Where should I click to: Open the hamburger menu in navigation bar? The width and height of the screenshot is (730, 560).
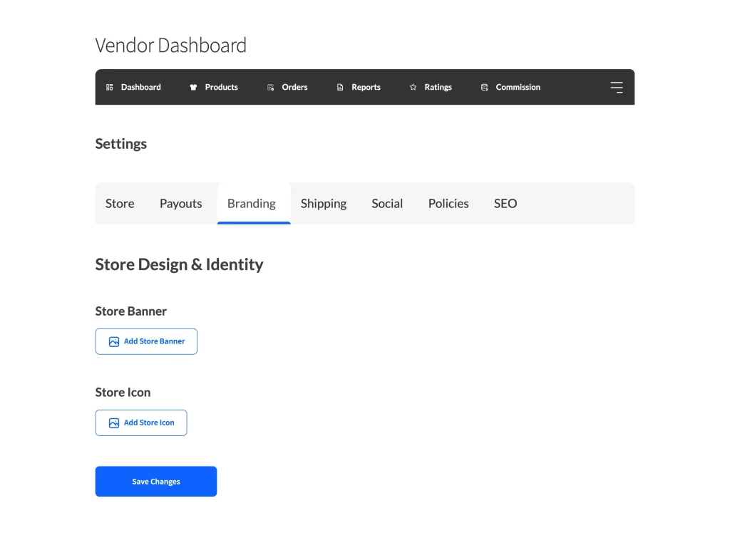click(616, 88)
